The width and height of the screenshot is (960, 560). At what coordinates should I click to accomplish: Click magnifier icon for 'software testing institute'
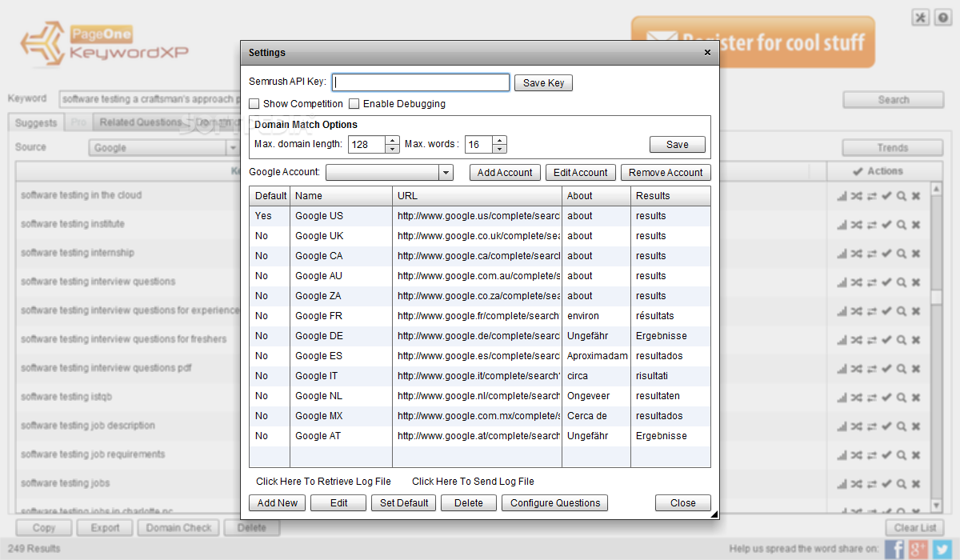click(901, 225)
